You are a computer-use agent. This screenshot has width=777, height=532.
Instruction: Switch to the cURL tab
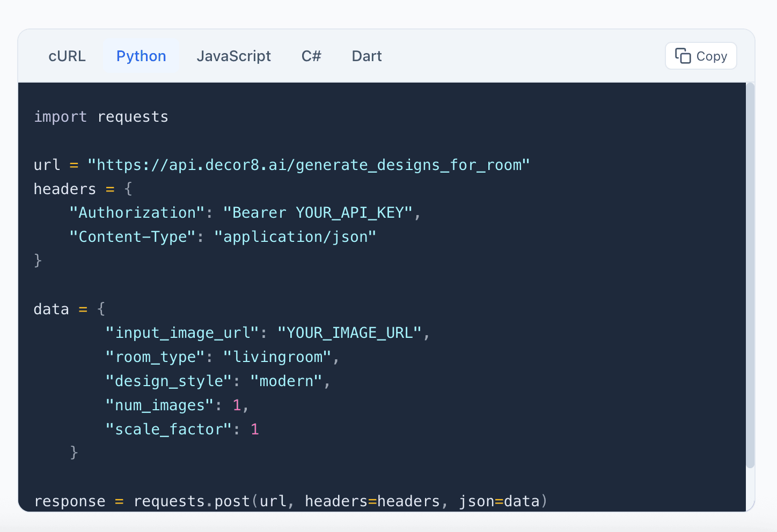(67, 56)
